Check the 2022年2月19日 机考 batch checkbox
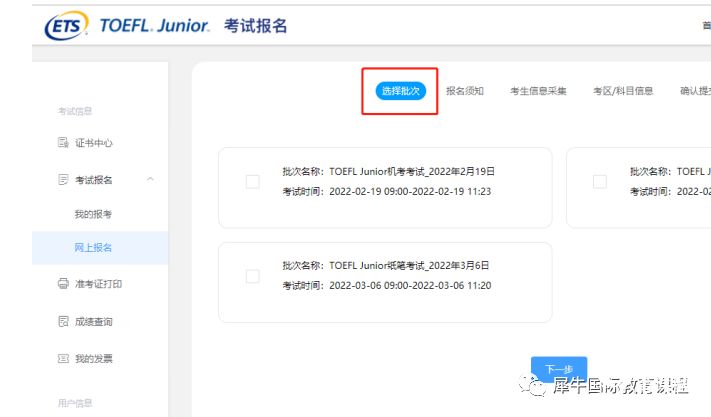Image resolution: width=711 pixels, height=417 pixels. [x=253, y=182]
